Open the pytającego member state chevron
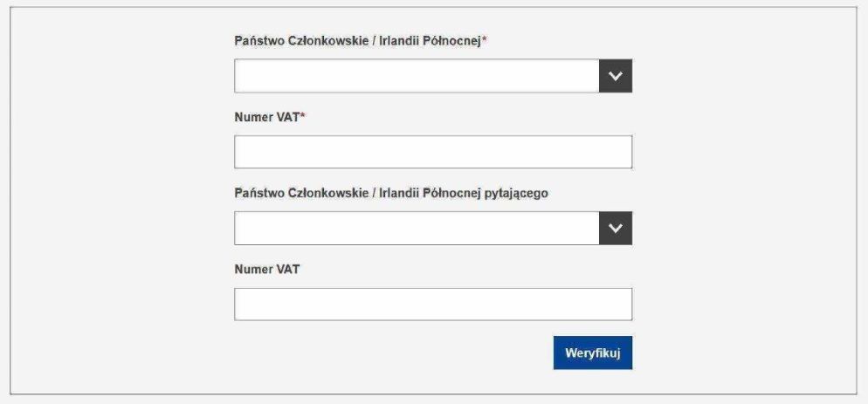Viewport: 868px width, 404px height. click(615, 228)
